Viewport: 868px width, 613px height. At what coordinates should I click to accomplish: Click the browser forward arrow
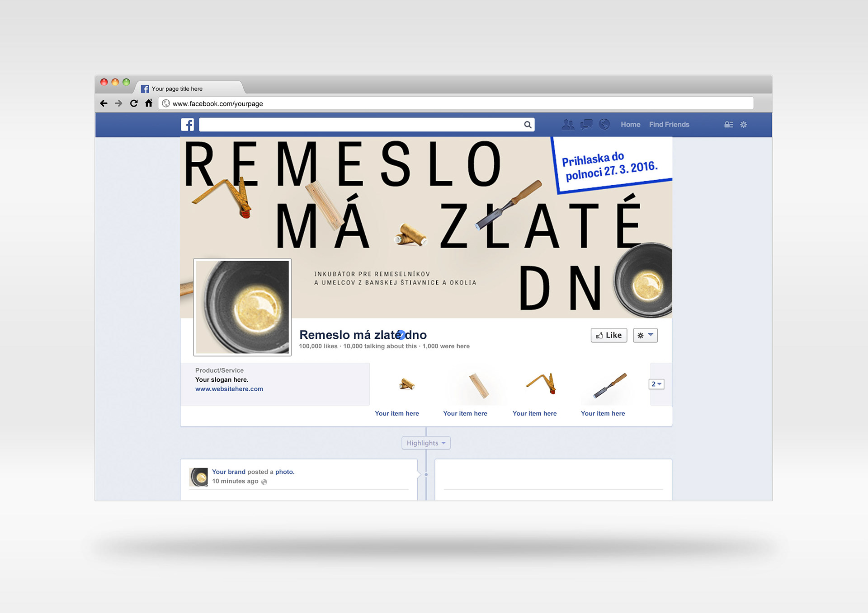point(118,103)
